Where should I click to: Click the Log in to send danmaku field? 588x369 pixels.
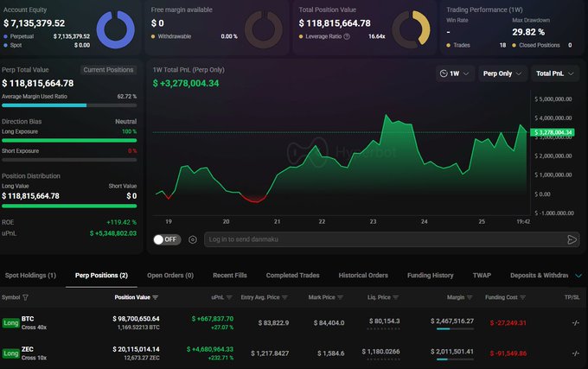(385, 239)
